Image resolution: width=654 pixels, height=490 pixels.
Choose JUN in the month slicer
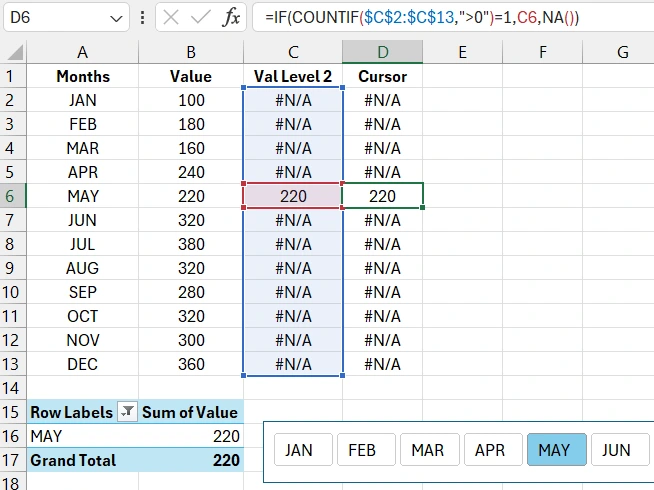tap(617, 450)
